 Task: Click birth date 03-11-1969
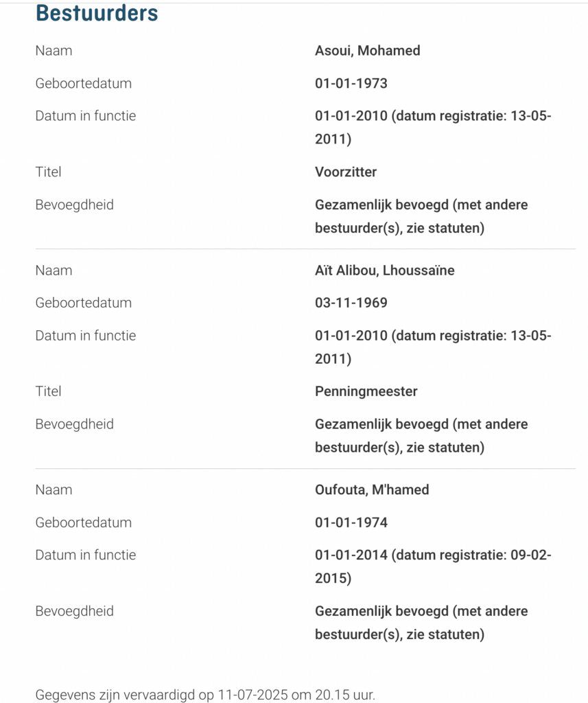coord(351,303)
